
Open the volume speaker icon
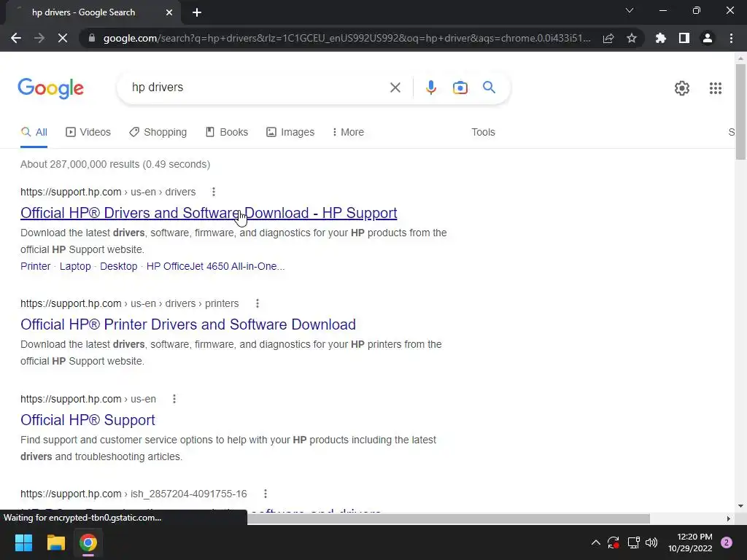pos(651,542)
